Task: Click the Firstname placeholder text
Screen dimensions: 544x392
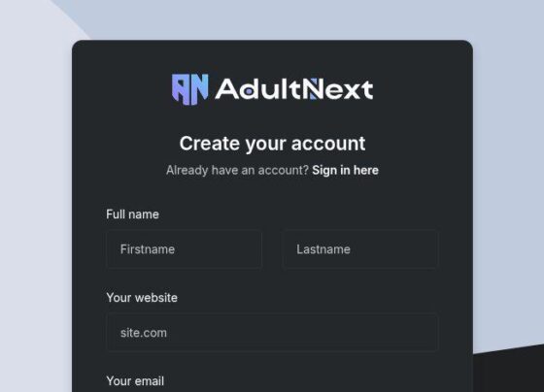Action: point(148,249)
